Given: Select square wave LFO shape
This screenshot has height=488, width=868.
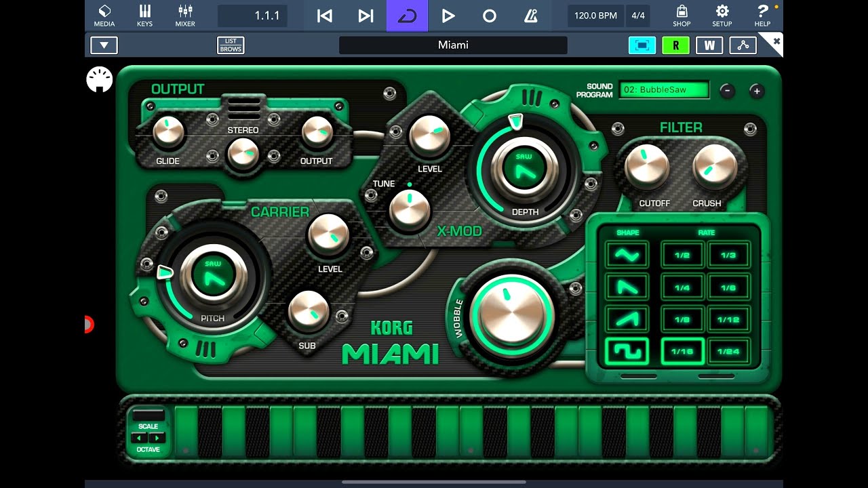Looking at the screenshot, I should point(627,352).
